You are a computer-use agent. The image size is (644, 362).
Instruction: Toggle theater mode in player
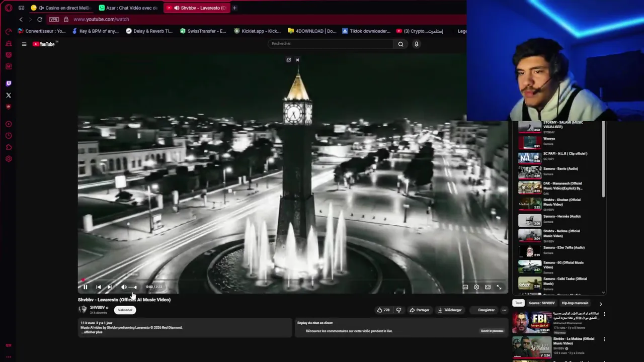click(x=488, y=287)
